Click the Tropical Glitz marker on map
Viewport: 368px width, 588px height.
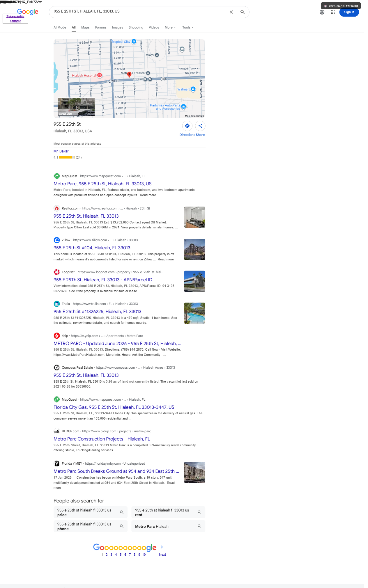tap(134, 42)
